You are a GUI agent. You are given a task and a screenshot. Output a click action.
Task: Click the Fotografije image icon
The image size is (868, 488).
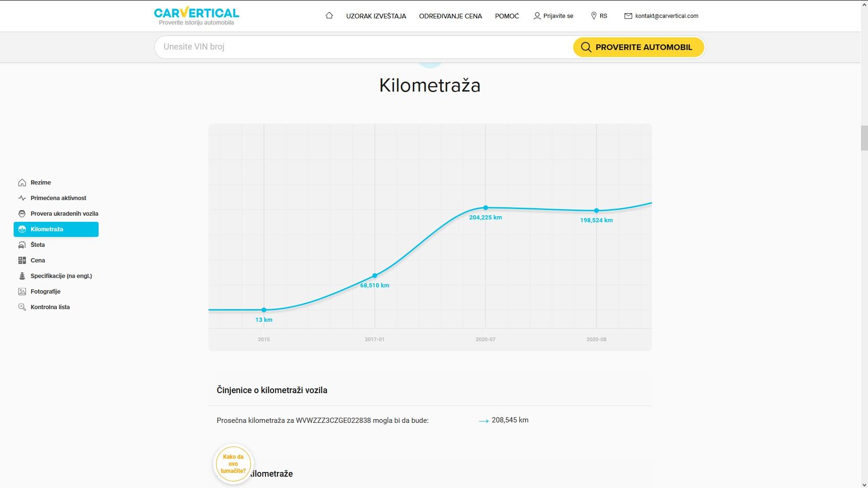(22, 292)
